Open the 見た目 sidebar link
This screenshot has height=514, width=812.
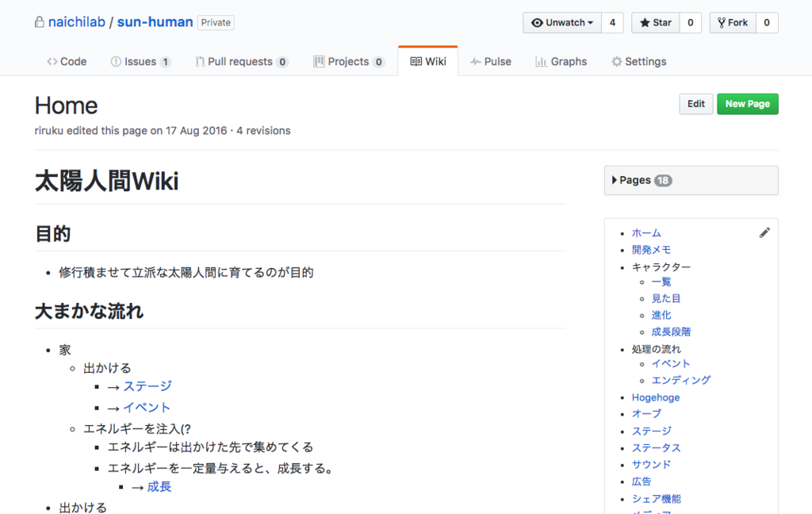click(x=666, y=298)
